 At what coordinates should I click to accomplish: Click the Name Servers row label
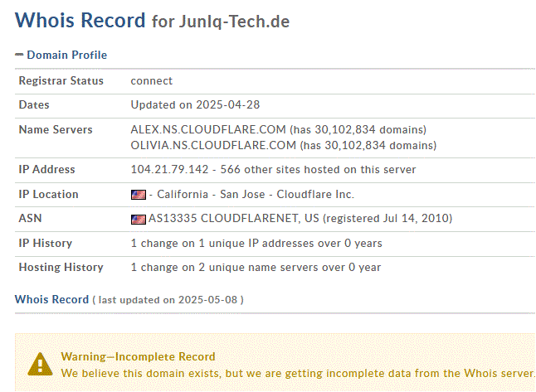click(56, 130)
